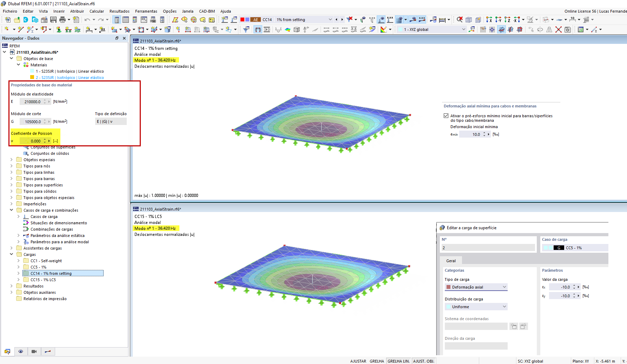Click the εmín value input field
The image size is (627, 364).
point(471,134)
